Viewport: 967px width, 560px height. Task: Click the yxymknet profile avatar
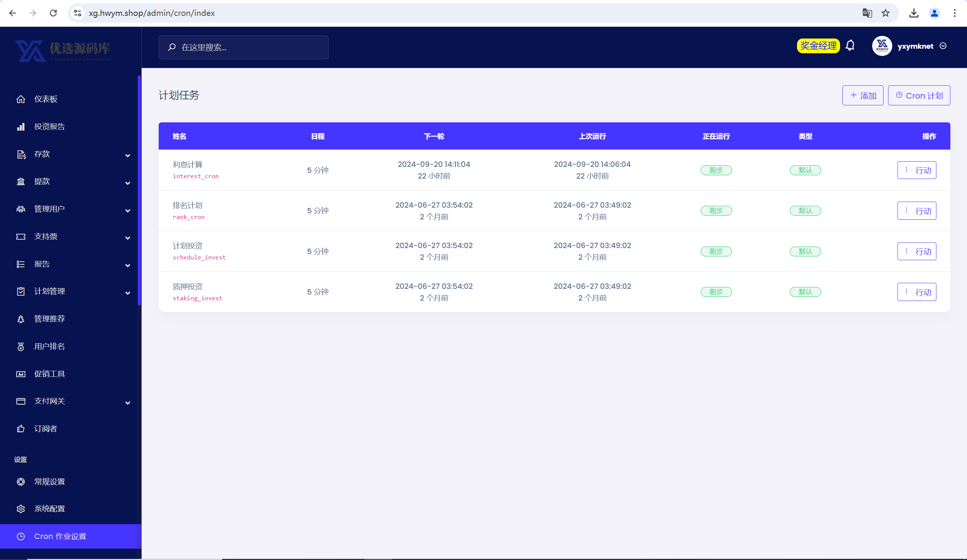(x=882, y=46)
